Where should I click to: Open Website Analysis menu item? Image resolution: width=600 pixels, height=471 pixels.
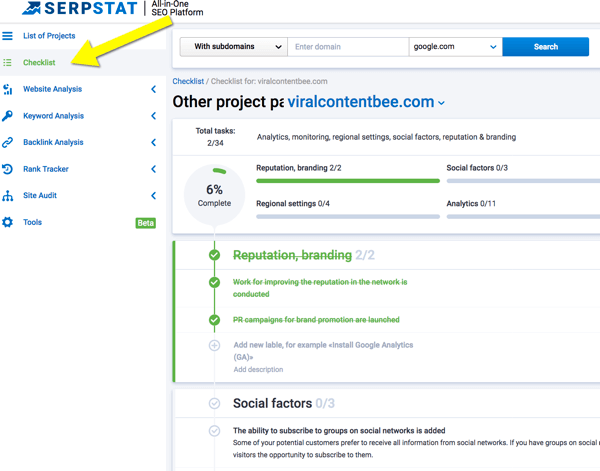tap(52, 89)
